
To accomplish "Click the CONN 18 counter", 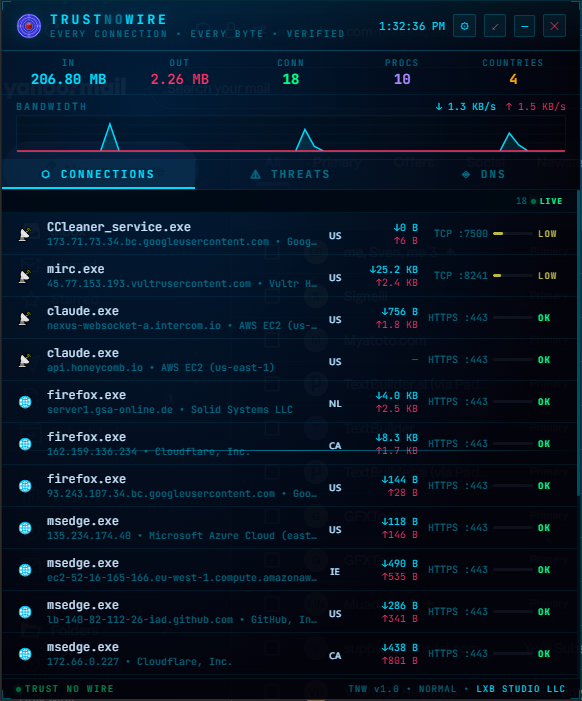I will click(x=291, y=72).
